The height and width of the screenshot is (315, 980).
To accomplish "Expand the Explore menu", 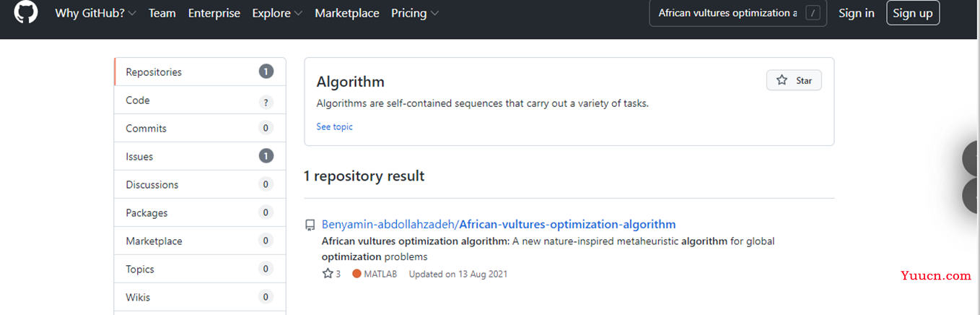I will coord(277,13).
